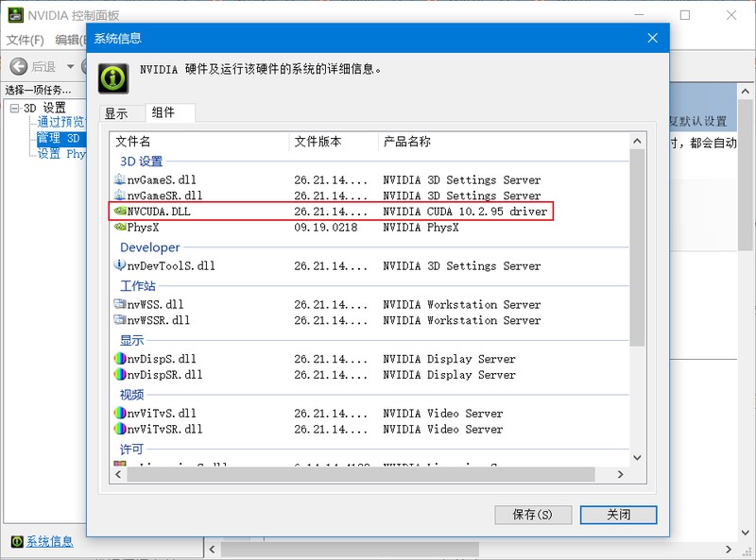Click the PhysX version 09.19.0218
Image resolution: width=756 pixels, height=560 pixels.
[x=326, y=227]
